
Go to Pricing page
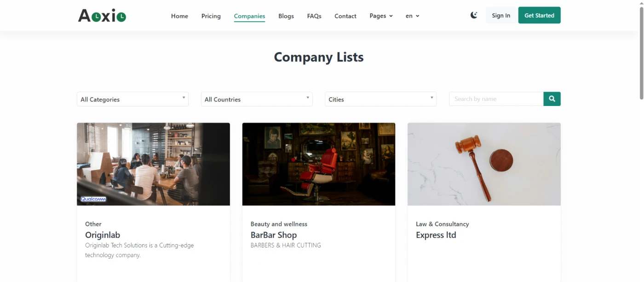click(x=211, y=16)
